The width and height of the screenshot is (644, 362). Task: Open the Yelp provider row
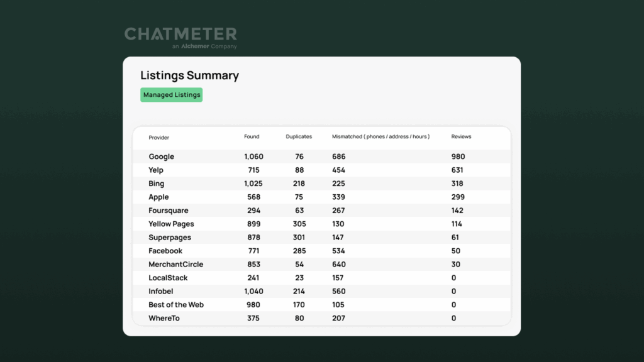click(156, 170)
